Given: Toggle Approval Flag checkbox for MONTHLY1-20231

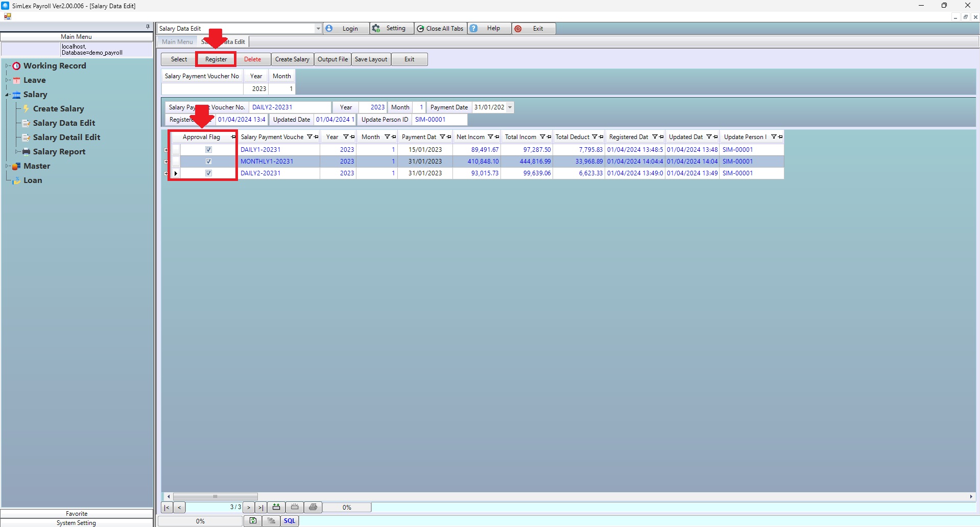Looking at the screenshot, I should pyautogui.click(x=208, y=162).
